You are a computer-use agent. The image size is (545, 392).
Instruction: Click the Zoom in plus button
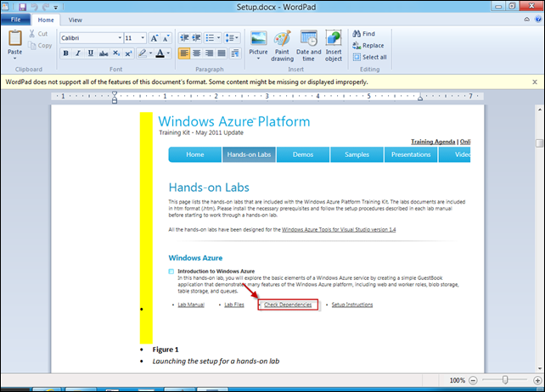pyautogui.click(x=537, y=380)
